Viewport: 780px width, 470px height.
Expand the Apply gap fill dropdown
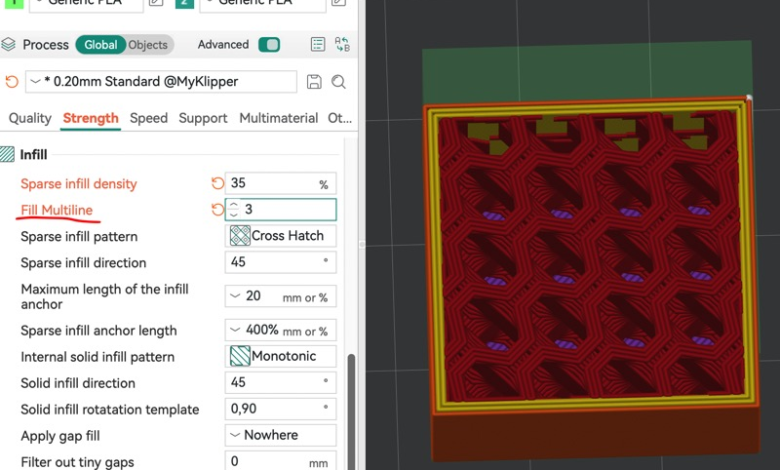pos(280,435)
